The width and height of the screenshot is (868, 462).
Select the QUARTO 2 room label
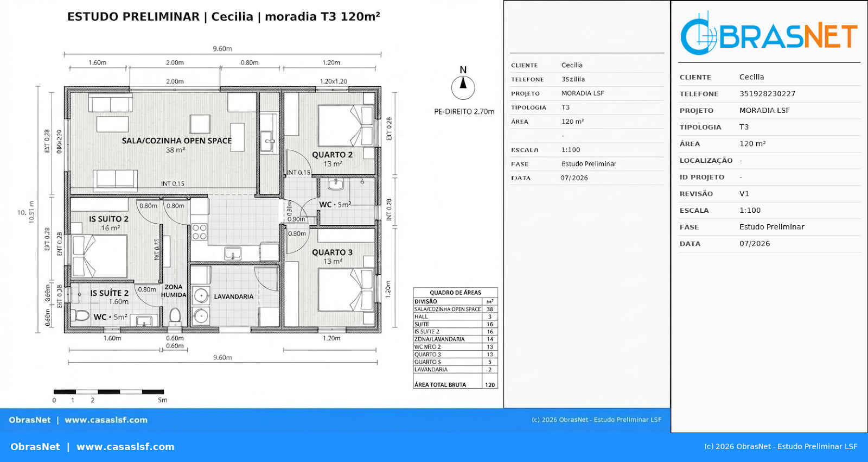[332, 155]
